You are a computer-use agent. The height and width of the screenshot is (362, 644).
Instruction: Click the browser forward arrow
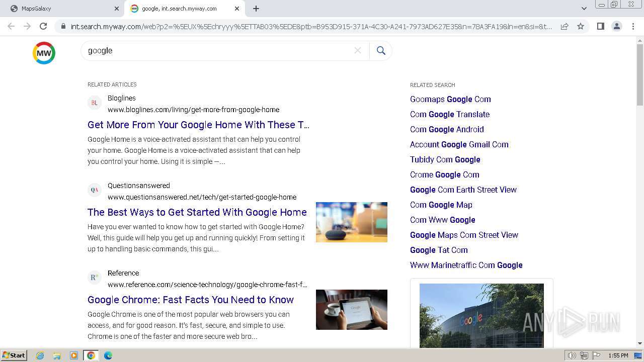tap(27, 26)
